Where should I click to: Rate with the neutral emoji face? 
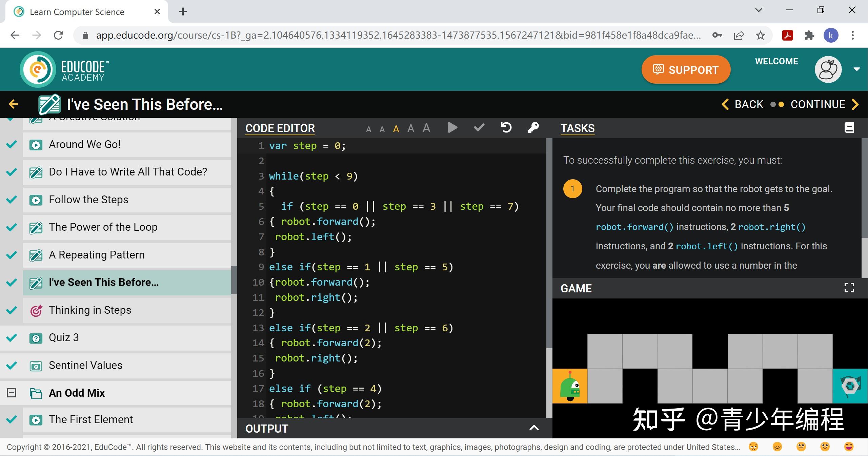point(801,447)
